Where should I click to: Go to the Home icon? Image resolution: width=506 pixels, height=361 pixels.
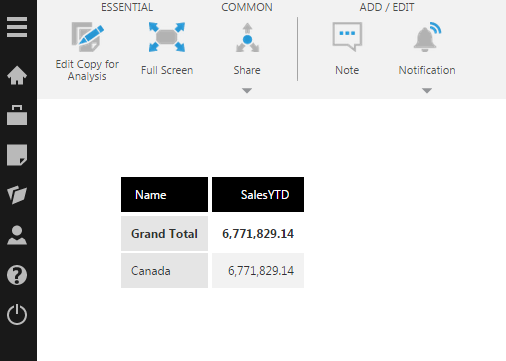point(17,75)
